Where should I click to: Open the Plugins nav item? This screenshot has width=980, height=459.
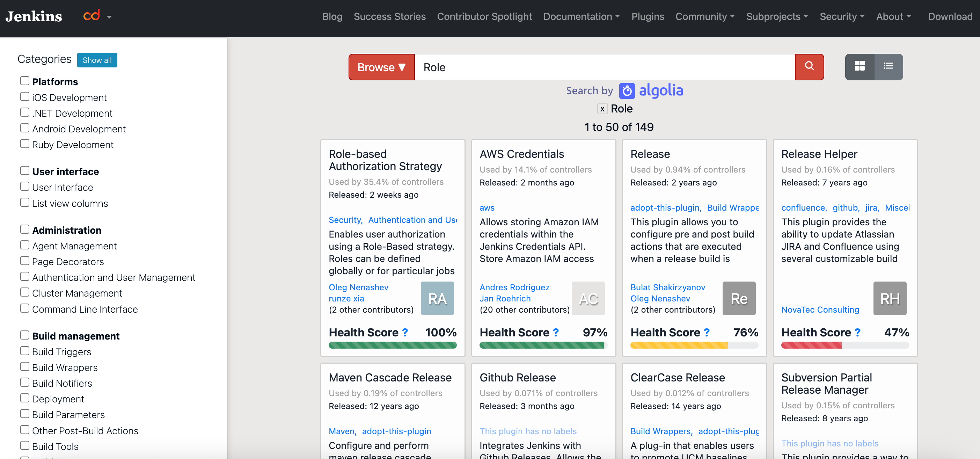click(648, 16)
